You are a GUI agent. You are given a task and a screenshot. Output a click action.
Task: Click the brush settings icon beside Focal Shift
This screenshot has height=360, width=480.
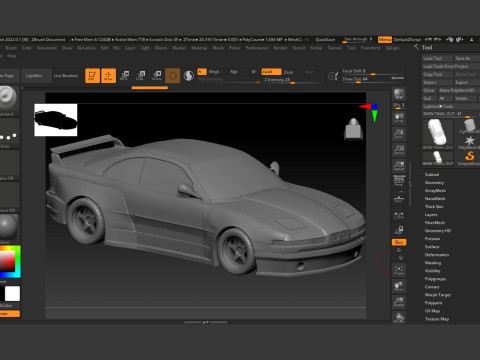333,76
